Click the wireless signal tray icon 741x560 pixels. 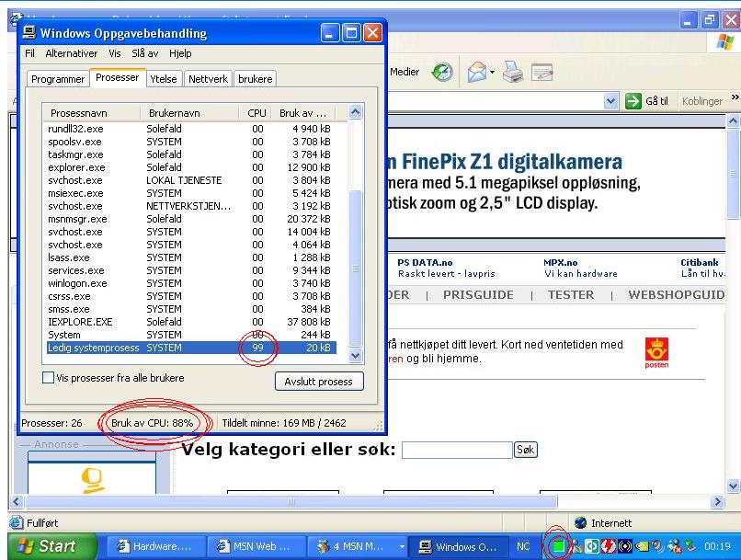[x=625, y=546]
